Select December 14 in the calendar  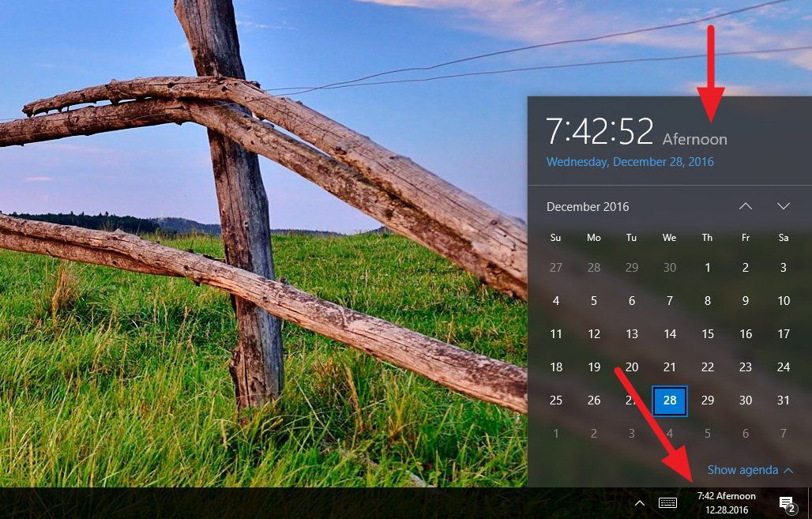pyautogui.click(x=669, y=333)
